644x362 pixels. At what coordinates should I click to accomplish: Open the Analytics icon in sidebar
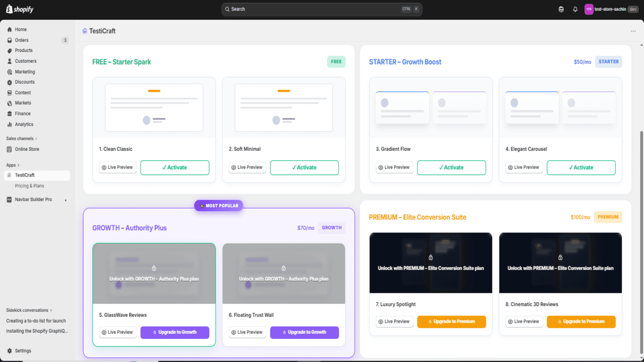pyautogui.click(x=10, y=124)
